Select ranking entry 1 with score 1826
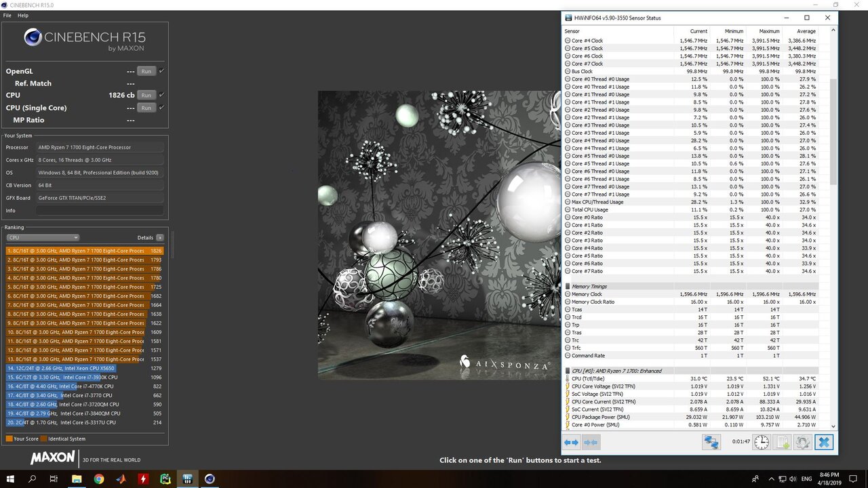Screen dimensions: 868x488 (x=85, y=251)
